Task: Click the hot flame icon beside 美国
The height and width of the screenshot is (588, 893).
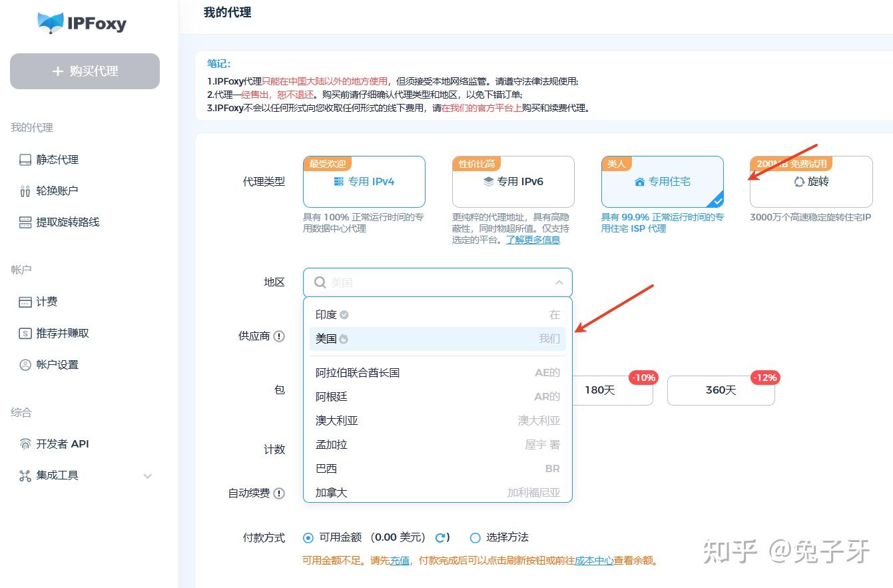Action: pos(344,339)
